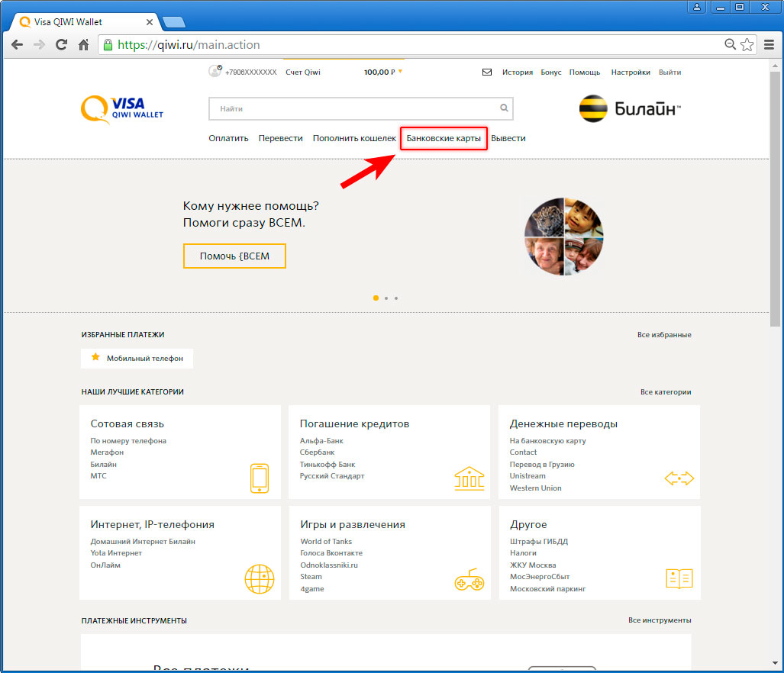Click the Мегафон link
The height and width of the screenshot is (673, 784).
[107, 452]
